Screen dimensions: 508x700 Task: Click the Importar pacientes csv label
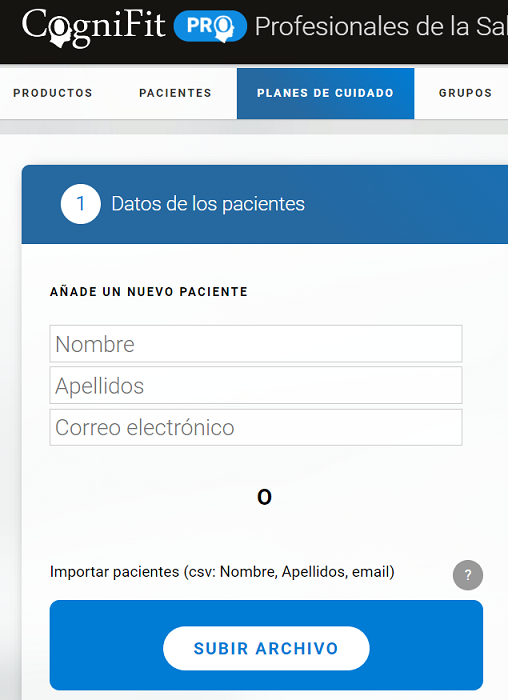tap(222, 572)
